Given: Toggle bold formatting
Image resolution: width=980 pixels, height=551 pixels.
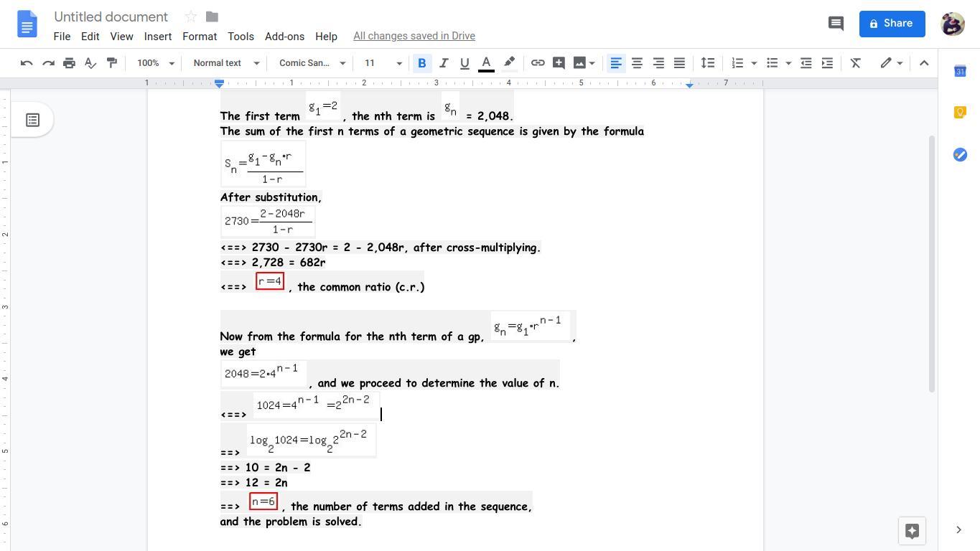Looking at the screenshot, I should click(422, 63).
